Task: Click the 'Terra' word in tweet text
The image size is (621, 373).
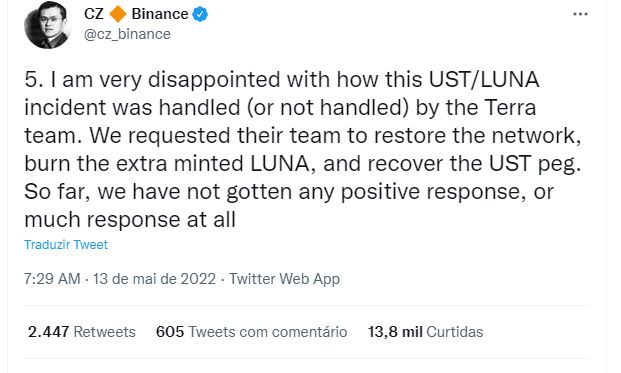Action: coord(510,108)
